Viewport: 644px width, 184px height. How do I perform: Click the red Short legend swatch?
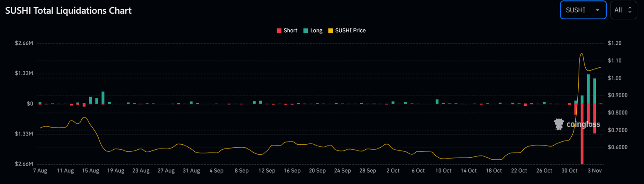point(279,31)
